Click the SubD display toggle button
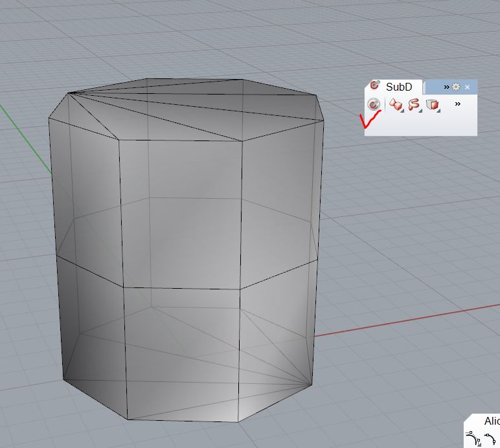This screenshot has height=448, width=500. pyautogui.click(x=374, y=104)
